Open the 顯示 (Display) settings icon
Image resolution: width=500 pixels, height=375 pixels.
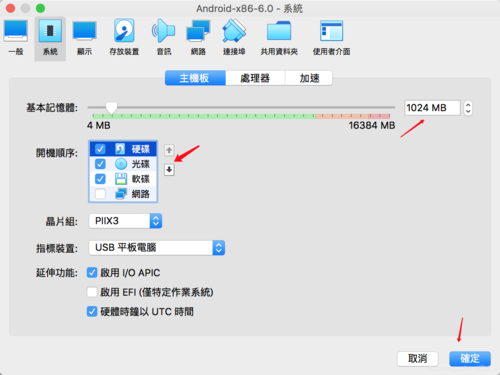pos(84,37)
